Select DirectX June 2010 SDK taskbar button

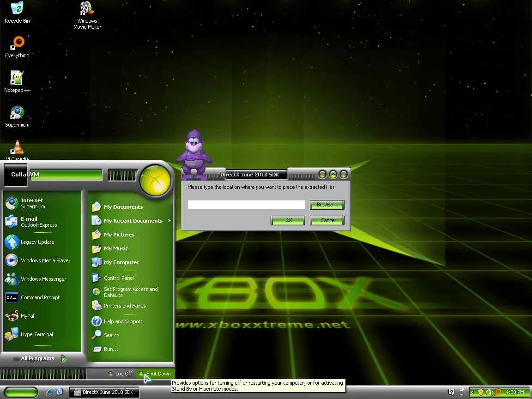pyautogui.click(x=104, y=392)
